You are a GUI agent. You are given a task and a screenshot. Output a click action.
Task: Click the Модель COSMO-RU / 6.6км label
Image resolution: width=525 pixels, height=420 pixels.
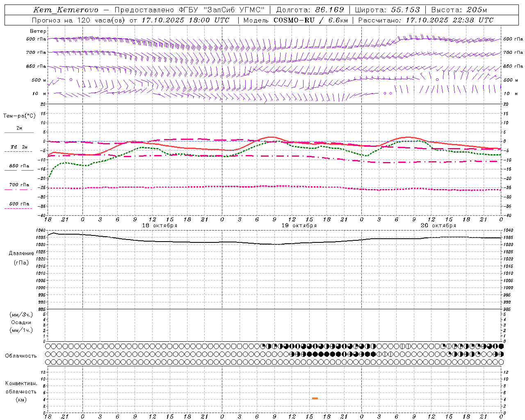click(x=296, y=20)
